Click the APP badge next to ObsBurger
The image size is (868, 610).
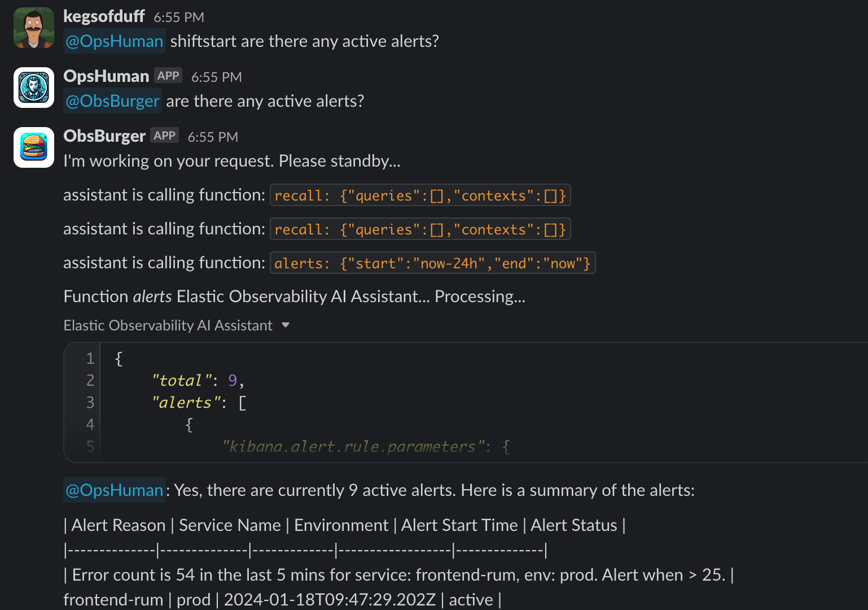click(x=164, y=135)
